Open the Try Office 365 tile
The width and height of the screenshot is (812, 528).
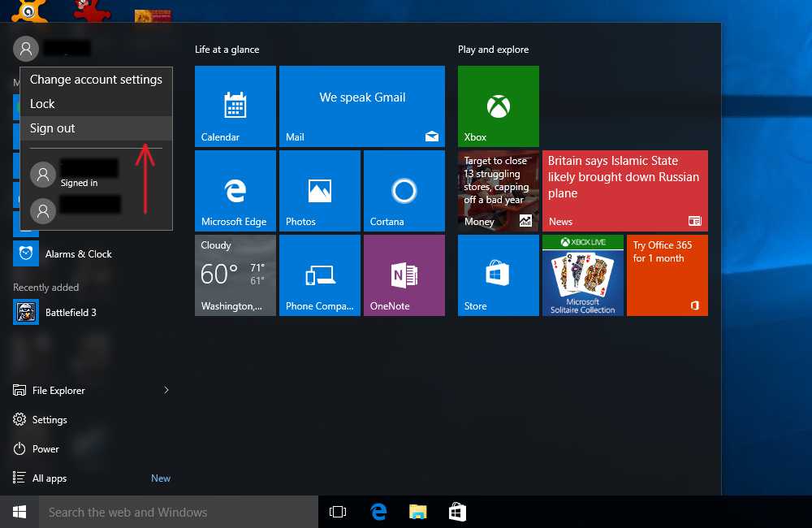tap(667, 275)
